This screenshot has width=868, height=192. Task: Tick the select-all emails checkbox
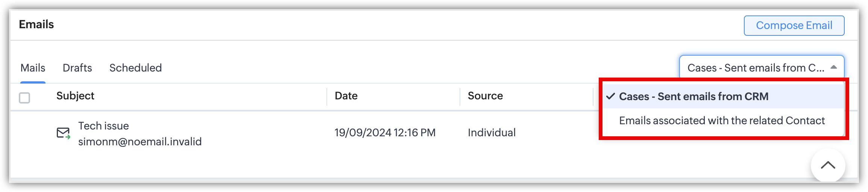click(24, 98)
